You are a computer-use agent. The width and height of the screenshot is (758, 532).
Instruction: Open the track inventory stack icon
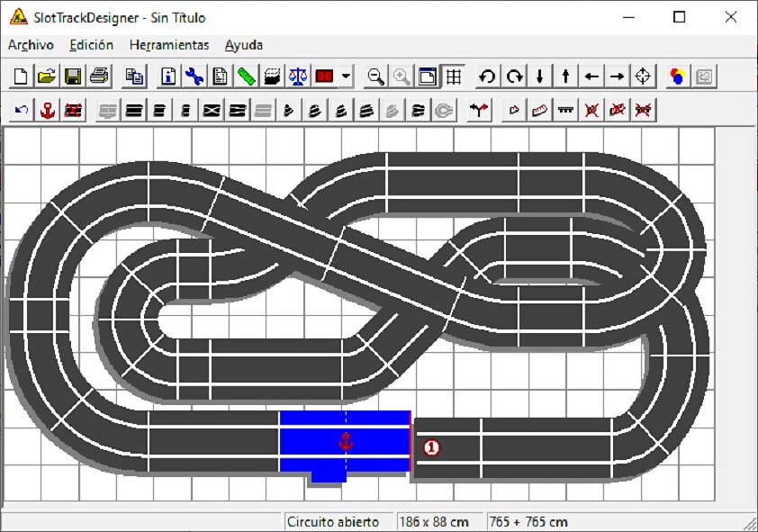point(272,77)
